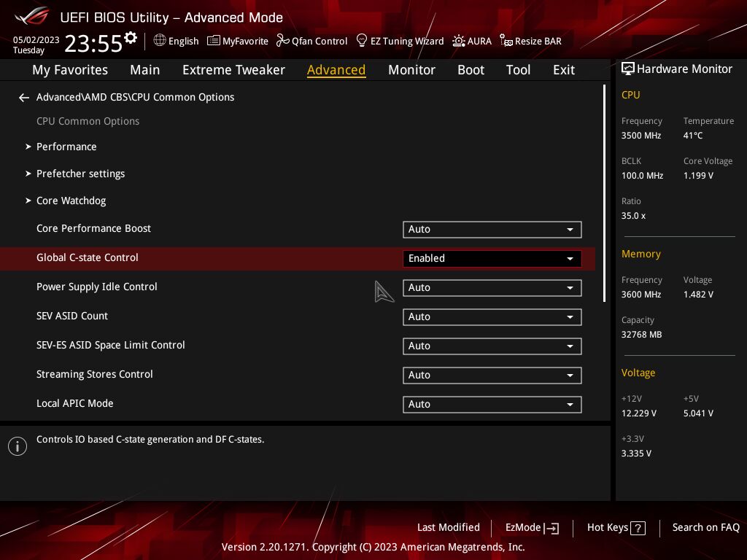This screenshot has height=560, width=747.
Task: Click the breadcrumb path Advanced\AMD CBS\CPU Common Options
Action: click(135, 97)
